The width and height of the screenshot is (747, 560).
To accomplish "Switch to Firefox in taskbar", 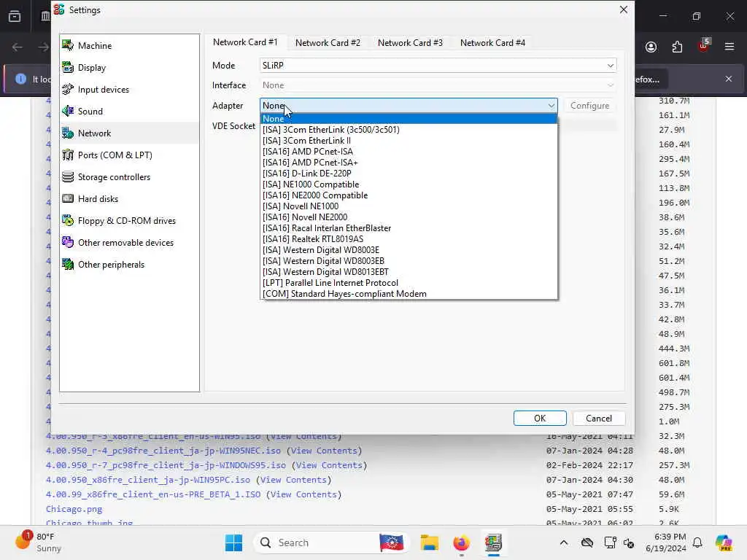I will pos(461,542).
